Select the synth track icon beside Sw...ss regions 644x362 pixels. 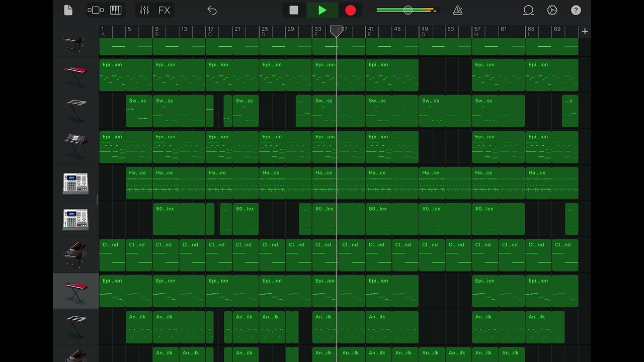click(x=76, y=110)
